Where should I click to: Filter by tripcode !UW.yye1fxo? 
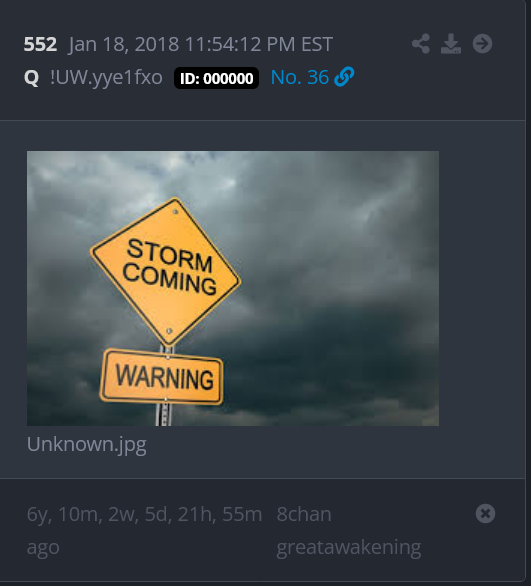[106, 78]
